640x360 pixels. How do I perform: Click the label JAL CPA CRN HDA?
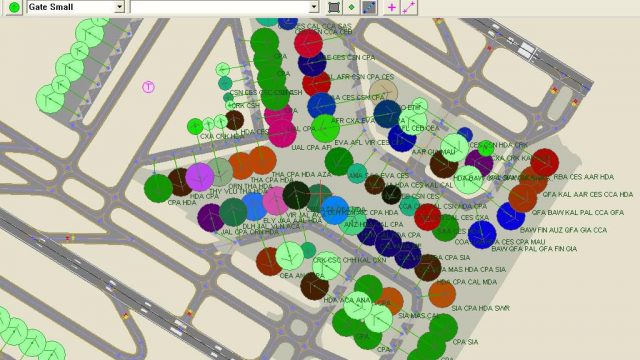(x=249, y=232)
